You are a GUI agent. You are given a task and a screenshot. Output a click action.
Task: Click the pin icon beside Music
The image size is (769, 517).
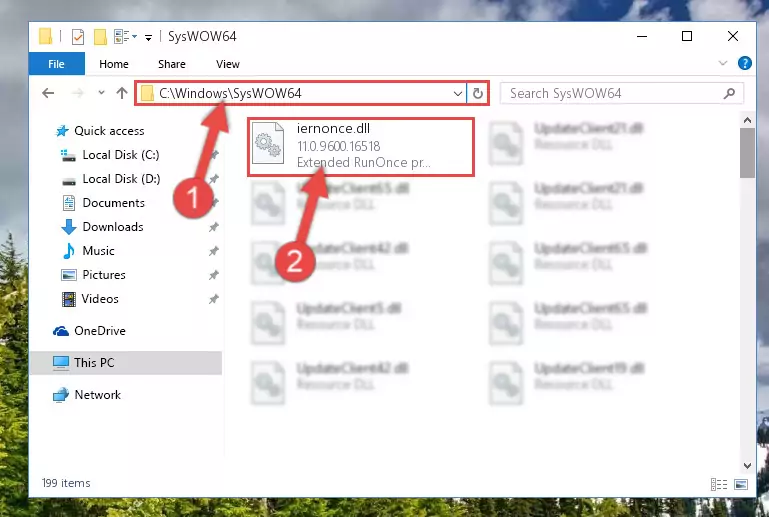213,251
